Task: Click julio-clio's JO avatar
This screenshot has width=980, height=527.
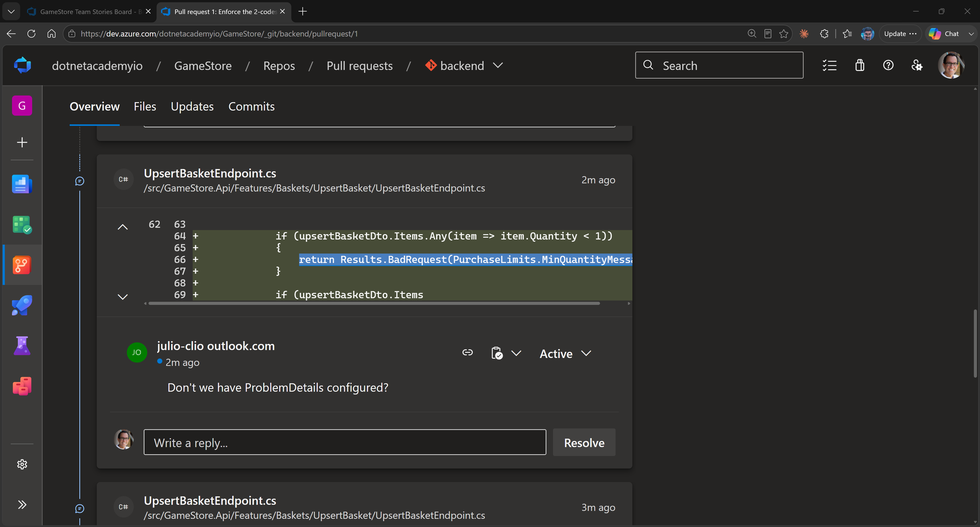Action: [137, 352]
